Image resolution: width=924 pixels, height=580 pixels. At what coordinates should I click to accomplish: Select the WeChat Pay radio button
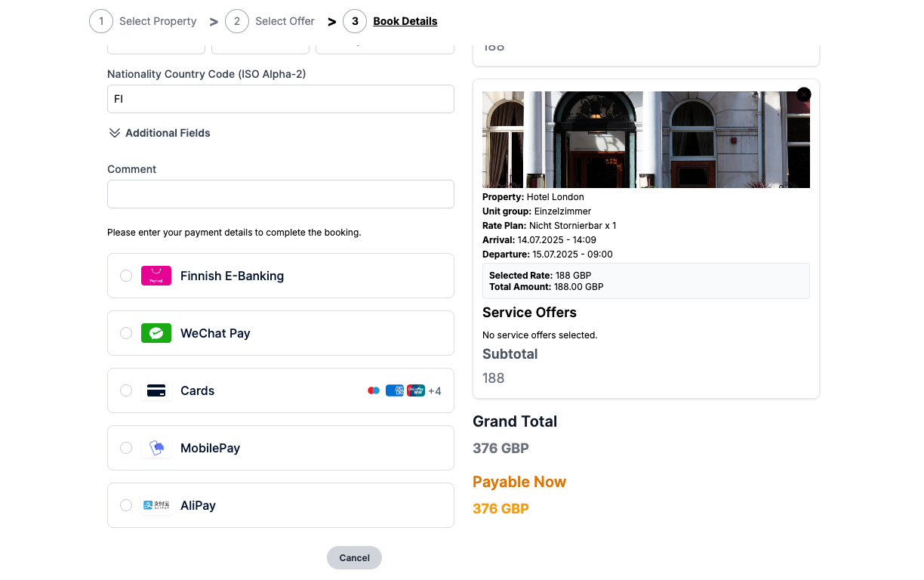126,333
